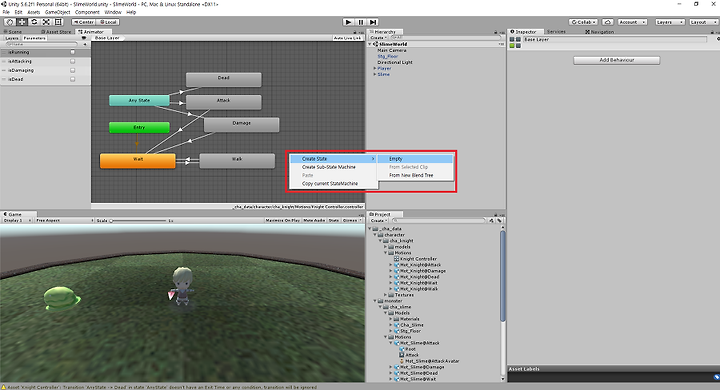Click the Cha_Slime model icon
Viewport: 720px width, 390px height.
[x=396, y=325]
